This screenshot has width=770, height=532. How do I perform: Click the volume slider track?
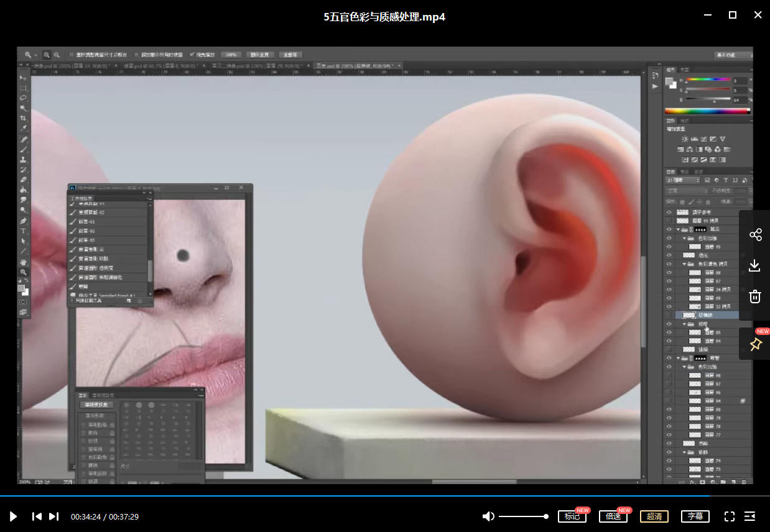pyautogui.click(x=522, y=516)
